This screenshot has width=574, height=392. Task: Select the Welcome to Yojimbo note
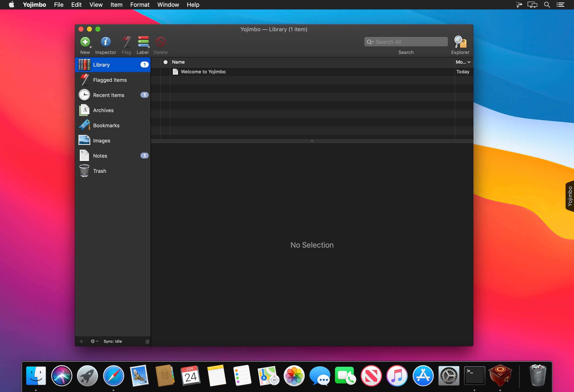click(x=203, y=72)
